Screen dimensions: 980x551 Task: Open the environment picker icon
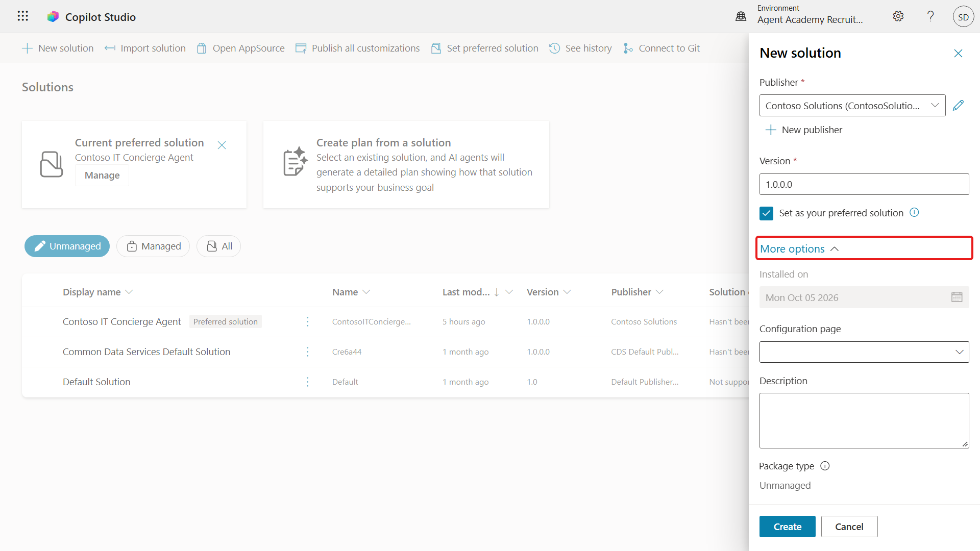[741, 16]
